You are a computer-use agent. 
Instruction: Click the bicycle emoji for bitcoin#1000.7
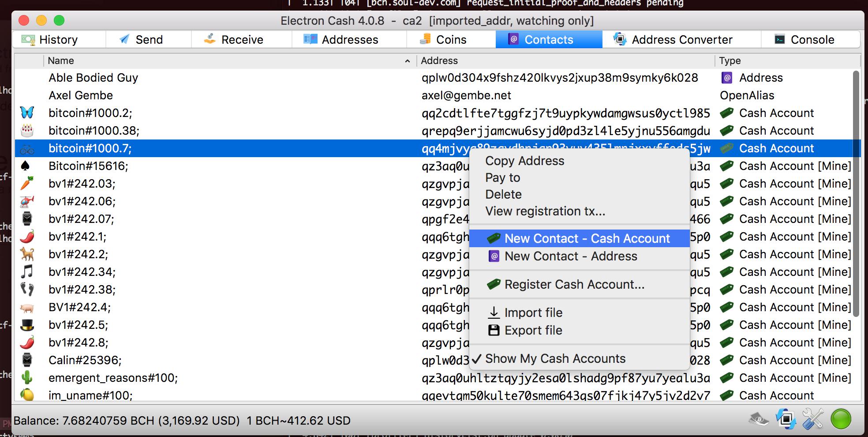click(x=27, y=148)
